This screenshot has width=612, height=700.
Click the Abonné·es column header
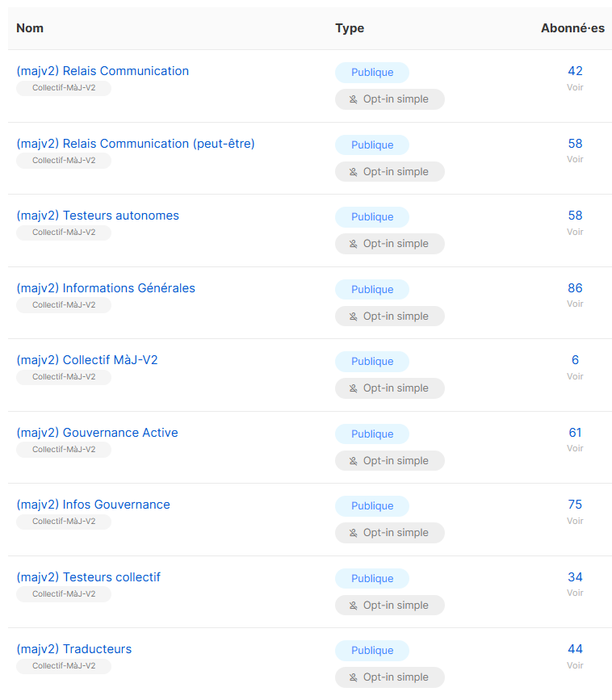(572, 28)
